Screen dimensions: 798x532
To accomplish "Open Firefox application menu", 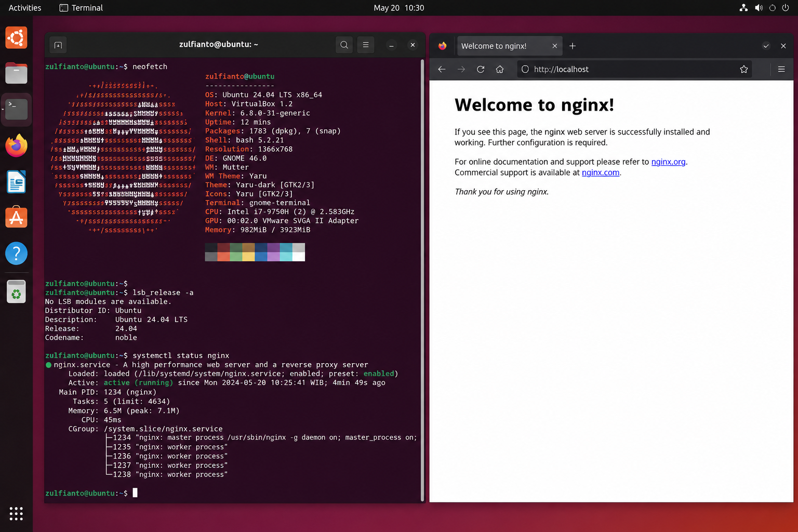I will (x=781, y=69).
